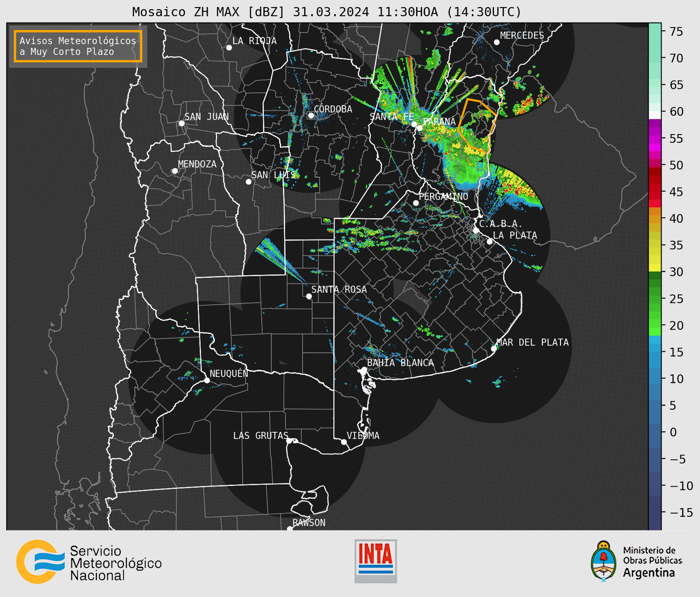Click the 'SANTA ROSA' map label
This screenshot has height=597, width=700.
(x=339, y=289)
